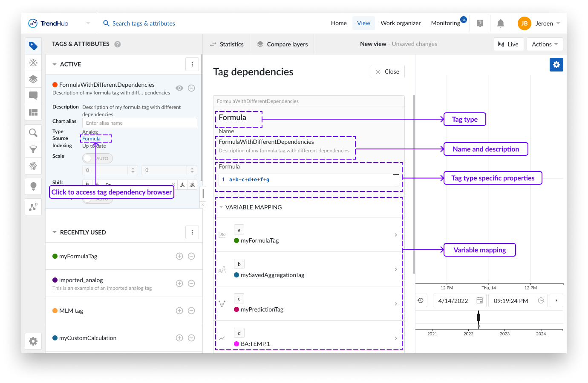588x383 pixels.
Task: Click the orange color dot of FormulaWithDifferentDependencies
Action: pos(55,85)
